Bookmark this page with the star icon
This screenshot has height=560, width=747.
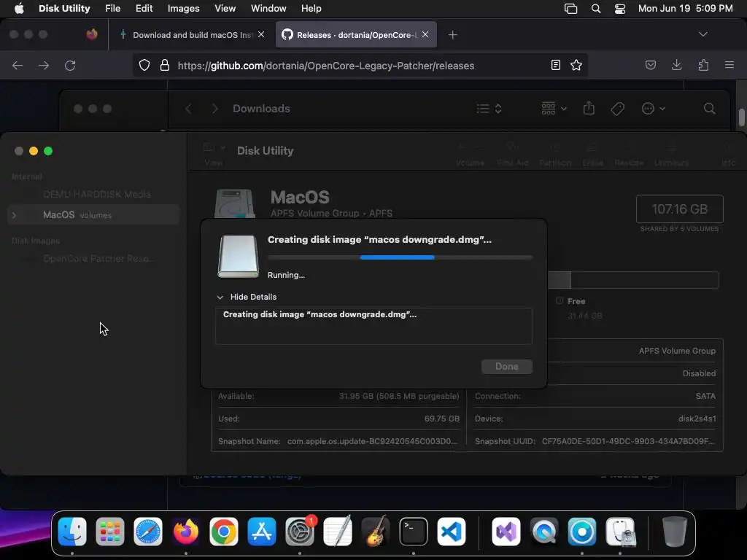[x=576, y=65]
